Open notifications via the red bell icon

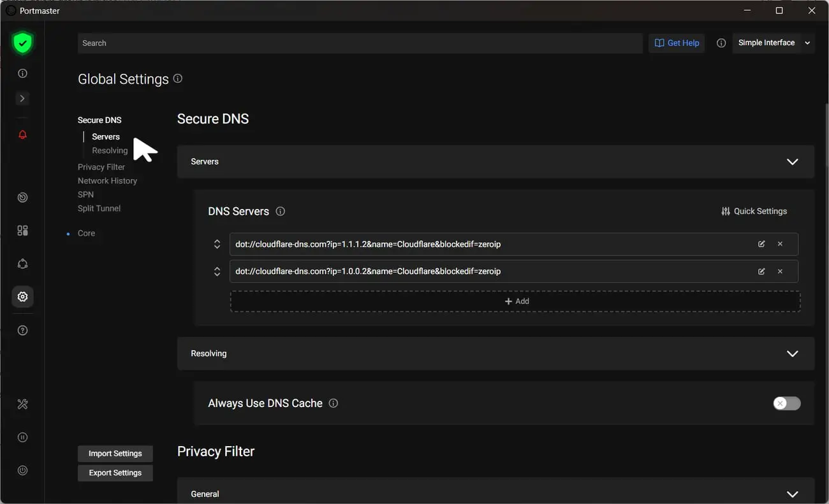pos(22,134)
